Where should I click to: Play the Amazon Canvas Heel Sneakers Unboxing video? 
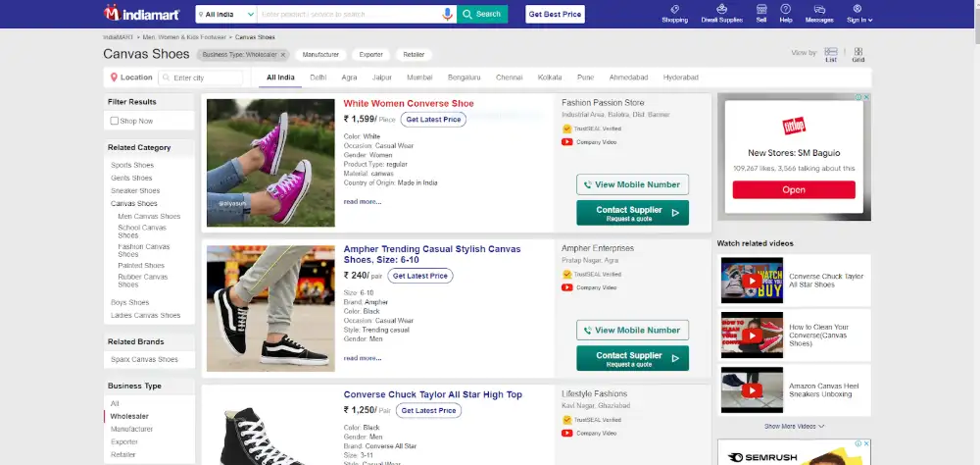click(x=752, y=389)
